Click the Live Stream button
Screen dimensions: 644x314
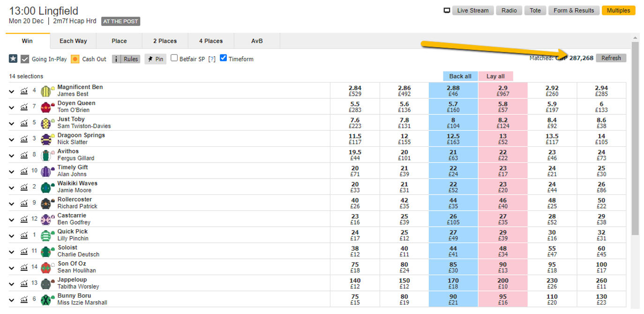click(x=473, y=10)
